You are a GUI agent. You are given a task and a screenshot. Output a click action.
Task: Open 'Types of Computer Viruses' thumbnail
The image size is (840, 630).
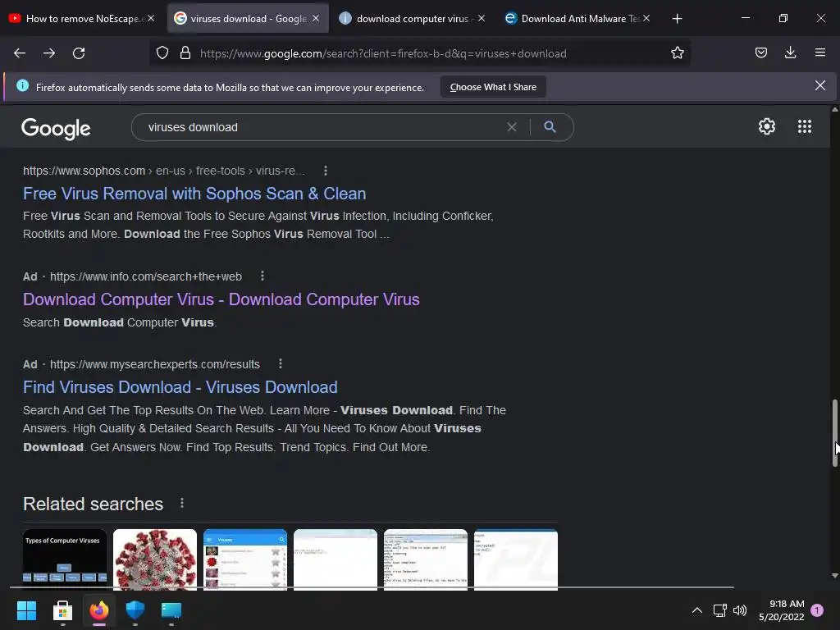pyautogui.click(x=65, y=559)
